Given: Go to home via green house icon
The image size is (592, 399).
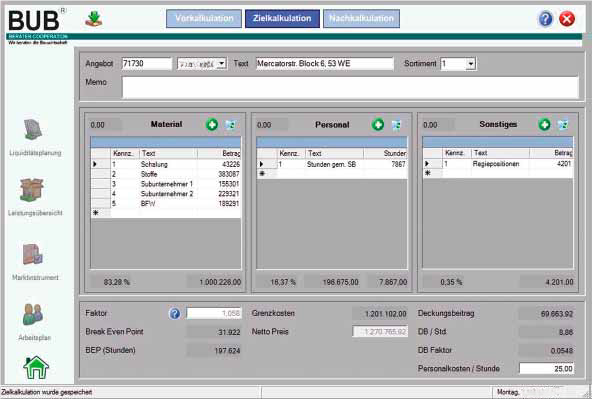Looking at the screenshot, I should [36, 367].
